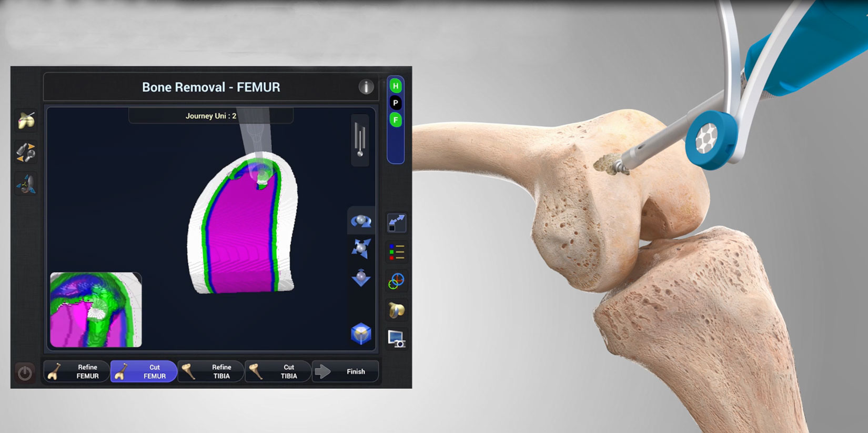Open the blue-arrows bone positioning icon

(x=26, y=184)
